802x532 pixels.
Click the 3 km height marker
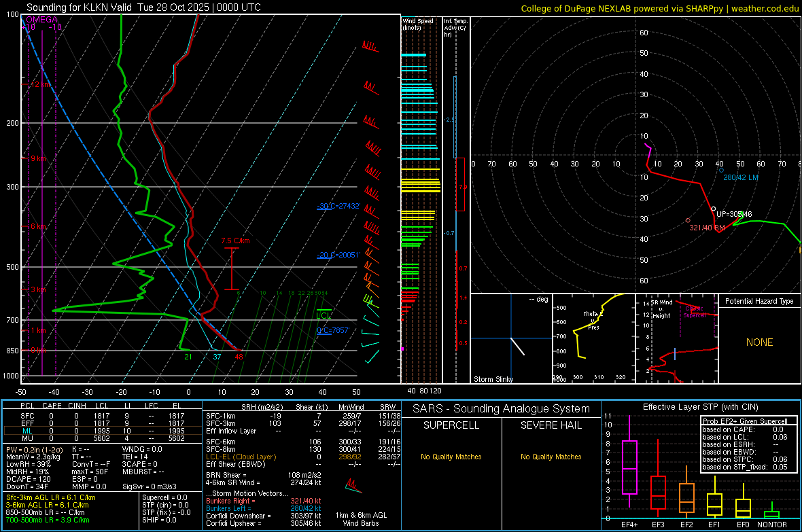click(x=38, y=289)
